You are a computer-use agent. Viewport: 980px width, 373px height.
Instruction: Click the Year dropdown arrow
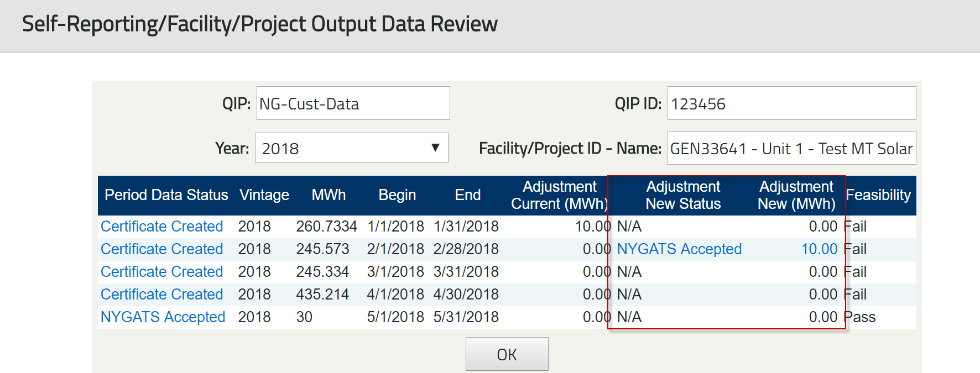(x=435, y=148)
